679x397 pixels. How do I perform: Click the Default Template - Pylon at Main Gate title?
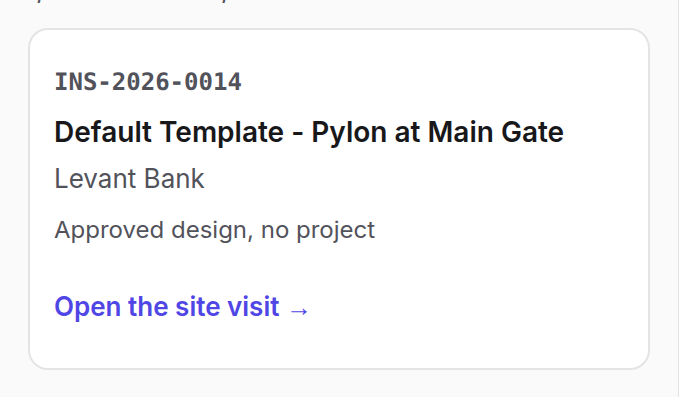(309, 132)
